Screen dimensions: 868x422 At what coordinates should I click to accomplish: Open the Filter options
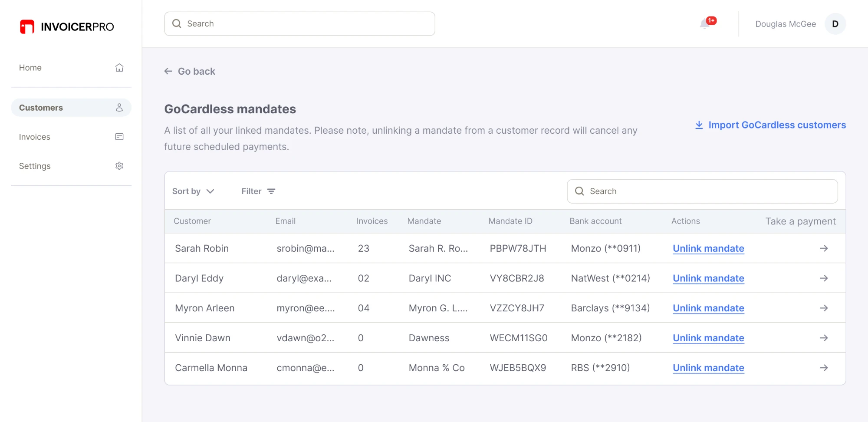coord(258,191)
